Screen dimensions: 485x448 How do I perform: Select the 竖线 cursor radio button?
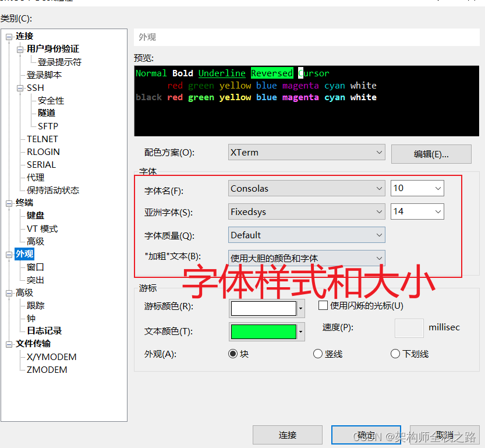point(318,354)
